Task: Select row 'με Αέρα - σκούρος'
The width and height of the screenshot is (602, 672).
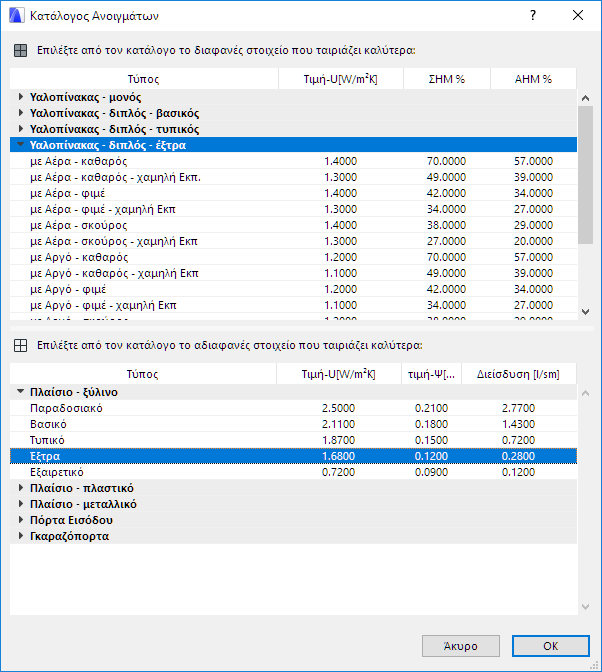Action: coord(294,225)
